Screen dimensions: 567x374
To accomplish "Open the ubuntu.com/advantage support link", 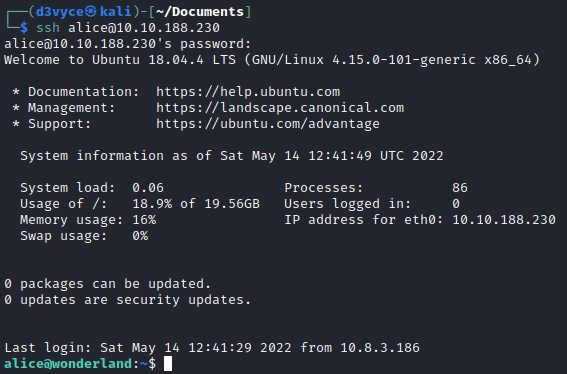I will click(268, 124).
